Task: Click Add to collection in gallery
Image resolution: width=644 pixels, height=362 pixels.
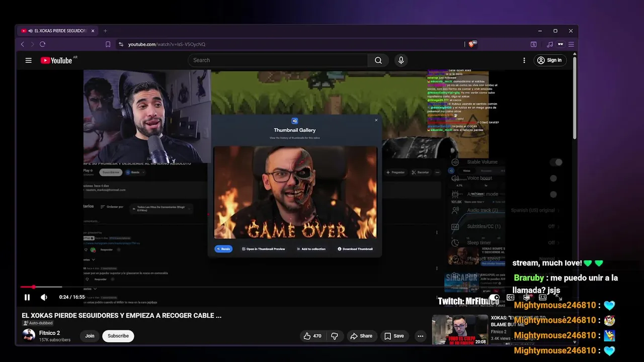Action: (x=311, y=249)
